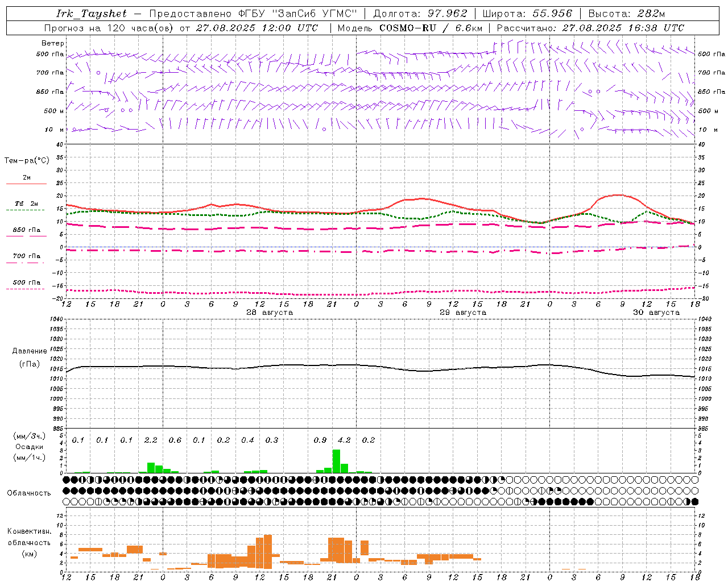Image resolution: width=728 pixels, height=582 pixels.
Task: Click the Осадки panel label
Action: click(30, 447)
